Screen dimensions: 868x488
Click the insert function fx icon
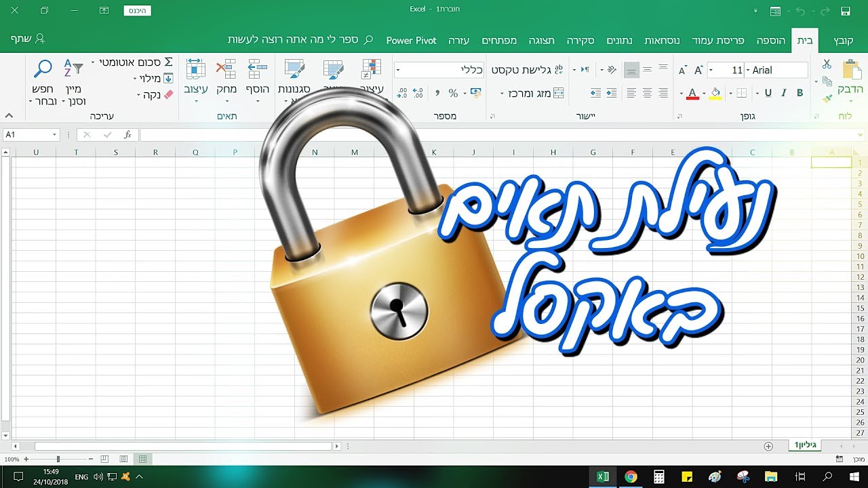tap(127, 135)
